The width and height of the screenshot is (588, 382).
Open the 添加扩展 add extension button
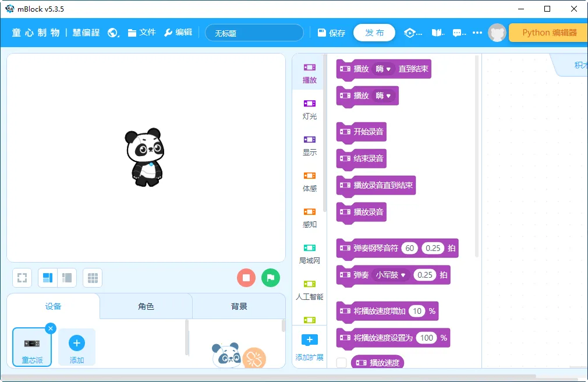tap(309, 348)
